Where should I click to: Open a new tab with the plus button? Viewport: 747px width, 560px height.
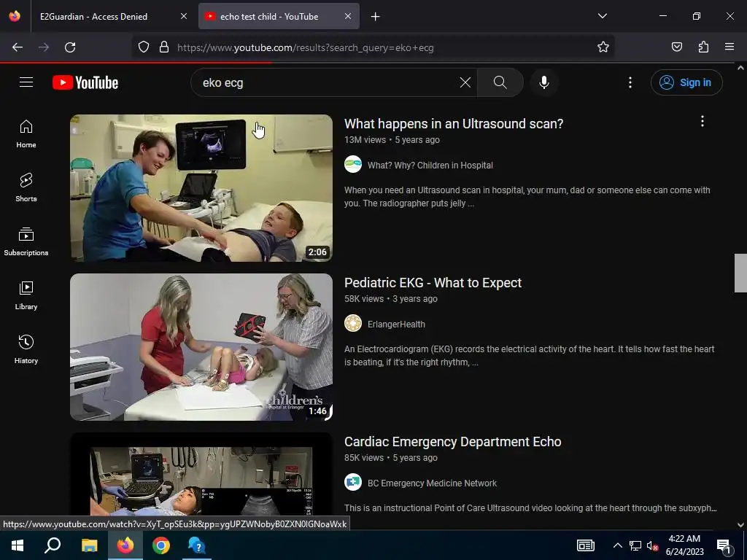(376, 17)
